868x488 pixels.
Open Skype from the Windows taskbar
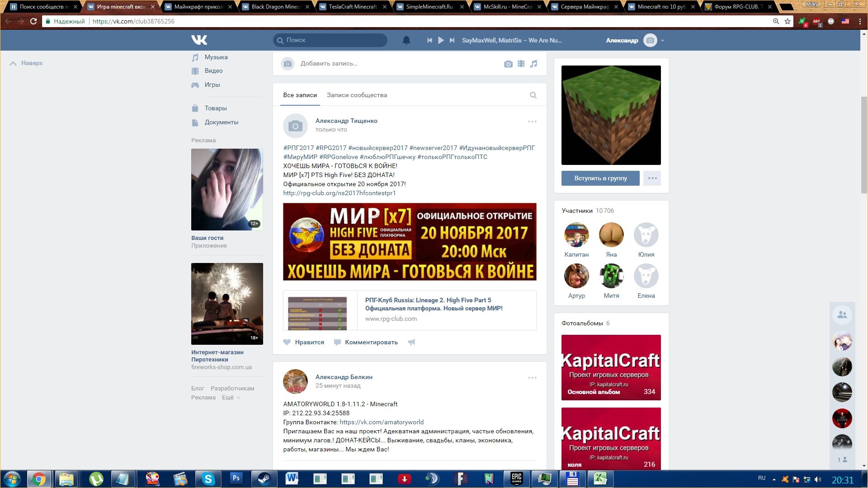point(208,479)
